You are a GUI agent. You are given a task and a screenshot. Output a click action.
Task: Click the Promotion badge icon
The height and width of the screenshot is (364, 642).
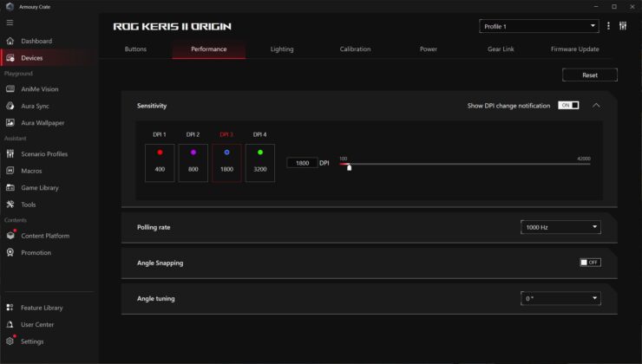[10, 252]
